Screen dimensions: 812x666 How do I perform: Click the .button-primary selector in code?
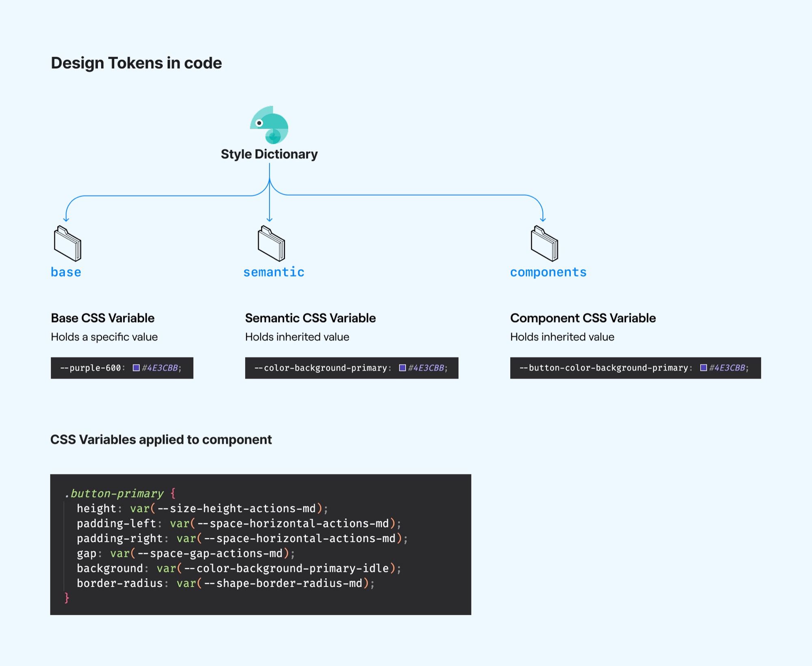coord(114,494)
